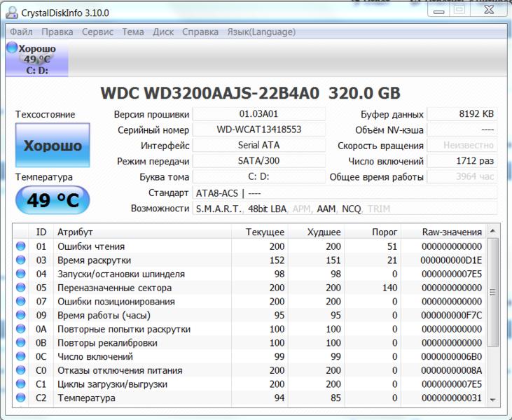Image resolution: width=512 pixels, height=420 pixels.
Task: Click the Ошибки чтения attribute name
Action: coord(91,246)
